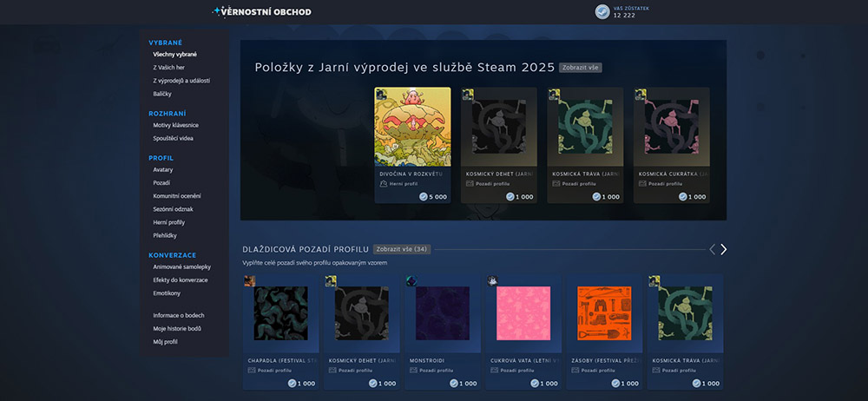Open Můj profil link
The height and width of the screenshot is (401, 868).
coord(166,342)
